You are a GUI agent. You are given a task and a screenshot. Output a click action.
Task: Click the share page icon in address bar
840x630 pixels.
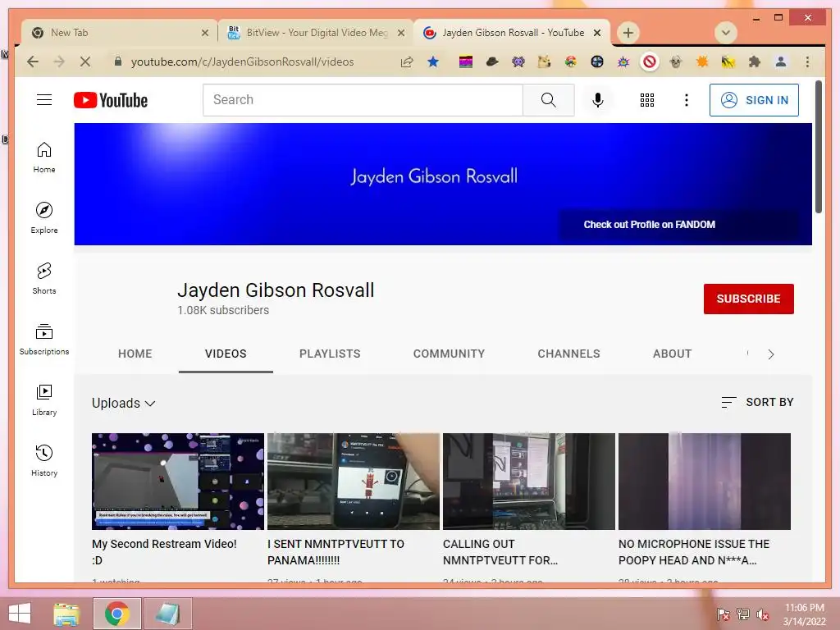tap(407, 62)
